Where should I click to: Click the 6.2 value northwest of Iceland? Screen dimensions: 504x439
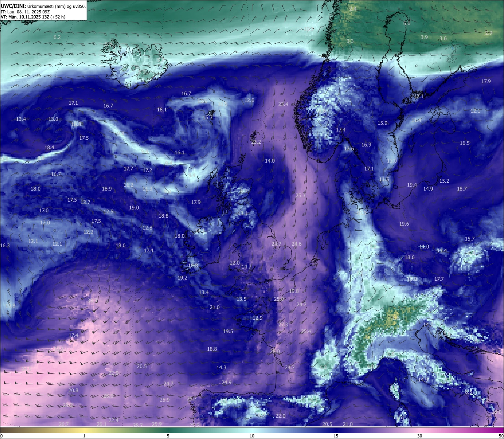point(57,37)
